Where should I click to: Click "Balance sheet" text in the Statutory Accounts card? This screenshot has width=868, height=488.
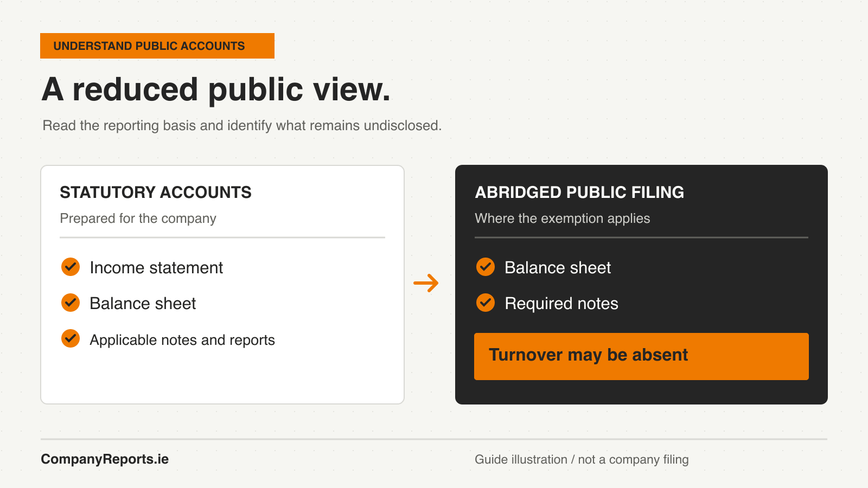[x=143, y=304]
